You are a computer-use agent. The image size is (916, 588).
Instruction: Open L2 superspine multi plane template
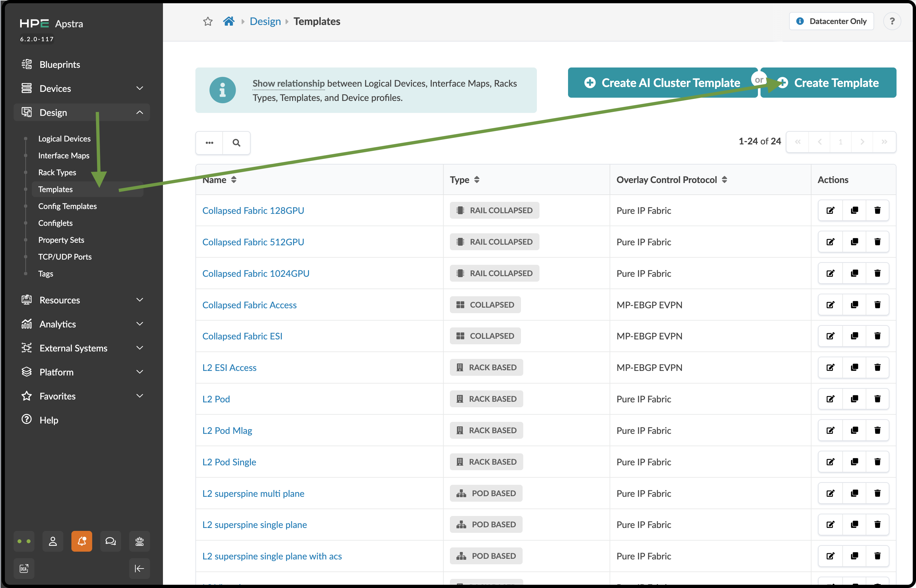click(253, 494)
